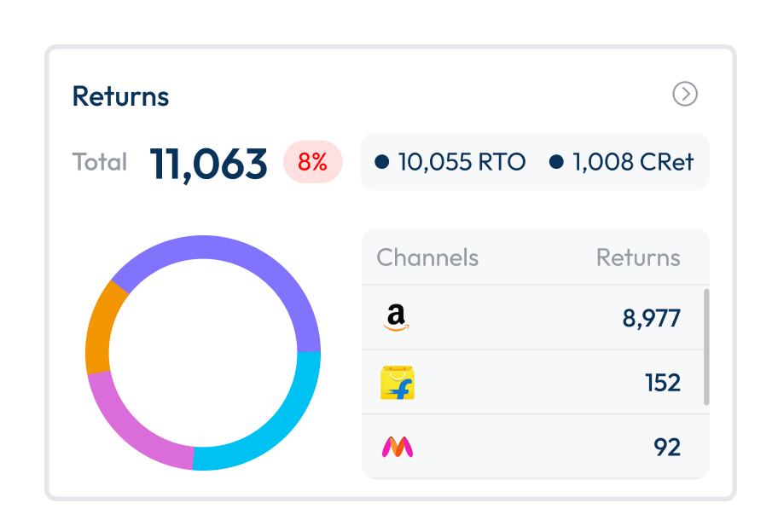This screenshot has height=532, width=778.
Task: Click the Amazon channel logo
Action: coord(396,318)
